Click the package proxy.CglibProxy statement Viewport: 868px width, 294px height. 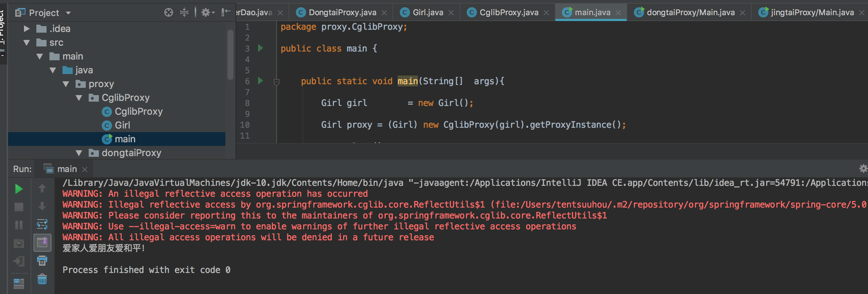344,27
